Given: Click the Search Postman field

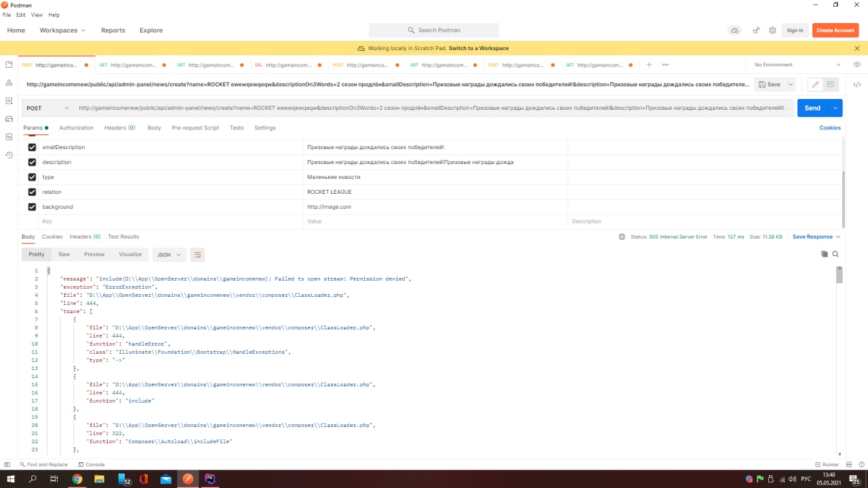Looking at the screenshot, I should click(434, 30).
